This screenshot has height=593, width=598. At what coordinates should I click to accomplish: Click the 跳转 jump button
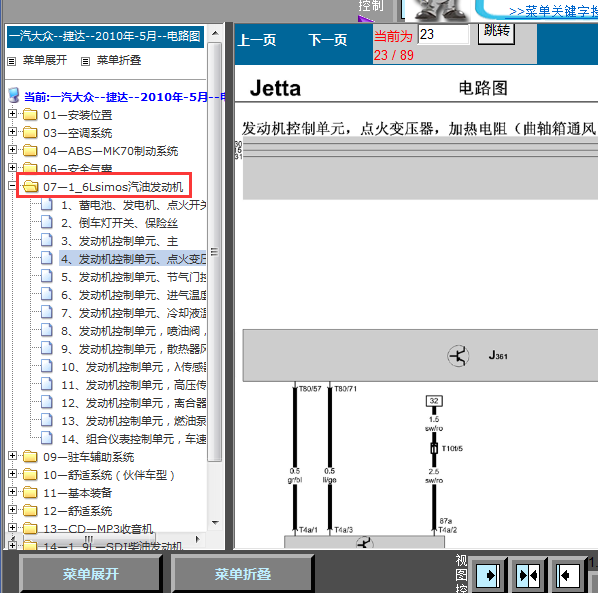(x=496, y=33)
